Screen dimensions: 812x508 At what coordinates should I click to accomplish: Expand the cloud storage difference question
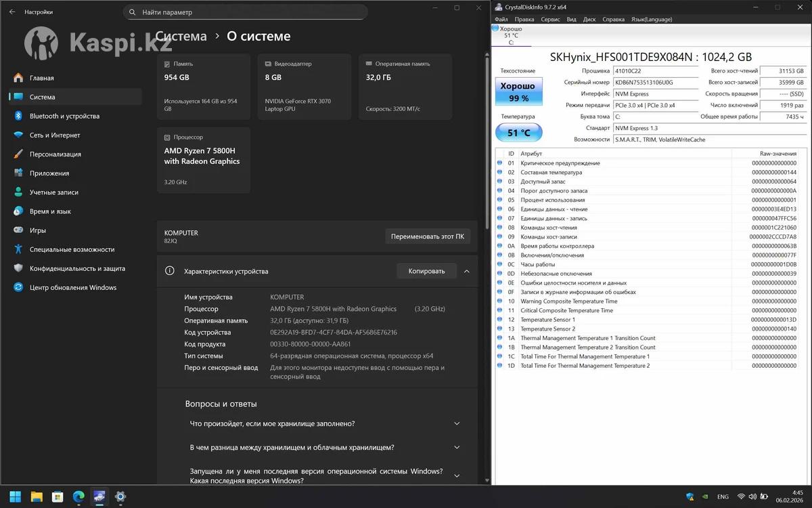click(x=457, y=448)
